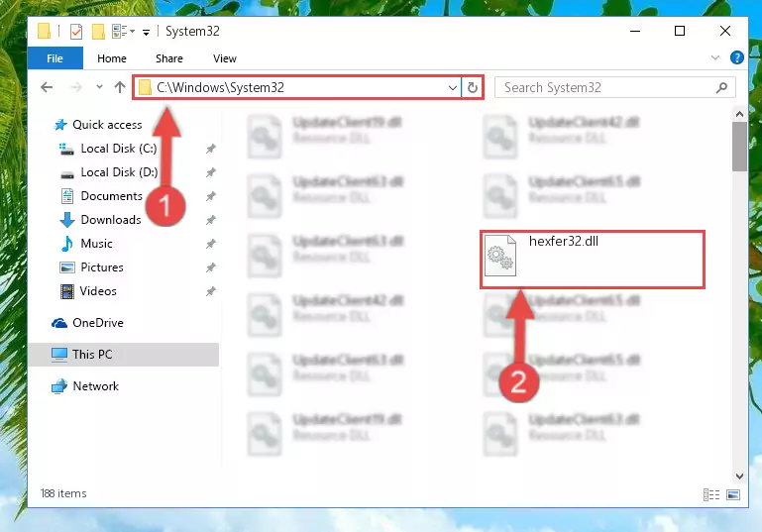Click the address bar path C:\Windows\System32
This screenshot has width=762, height=532.
(x=220, y=87)
